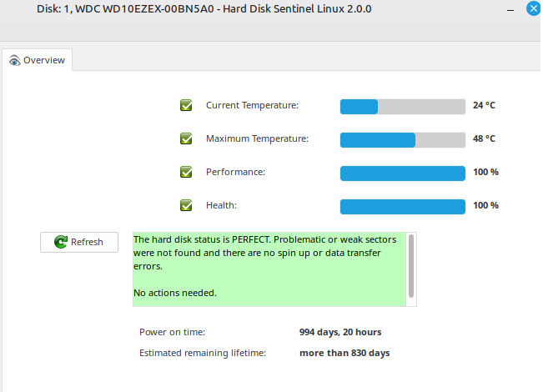The height and width of the screenshot is (392, 543).
Task: Click the eye icon on Overview tab
Action: 14,60
